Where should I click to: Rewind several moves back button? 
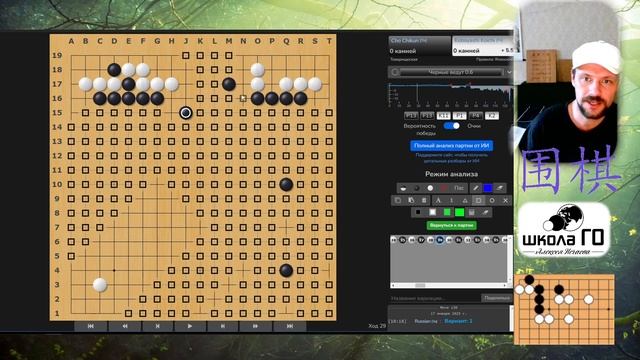tap(124, 326)
